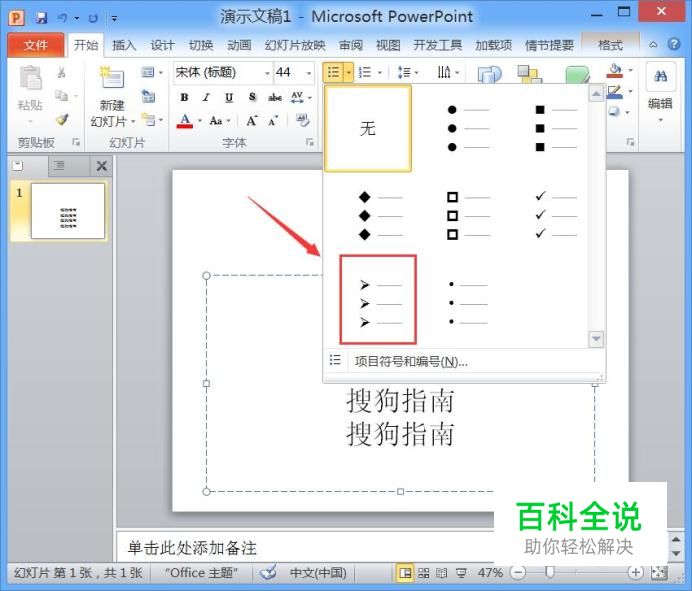The width and height of the screenshot is (692, 591).
Task: Select small dot bullets style
Action: click(x=468, y=304)
